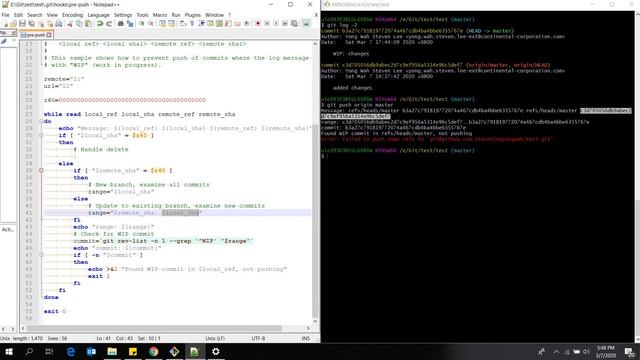Screen dimensions: 640x360
Task: Open the Language menu
Action: pos(98,15)
